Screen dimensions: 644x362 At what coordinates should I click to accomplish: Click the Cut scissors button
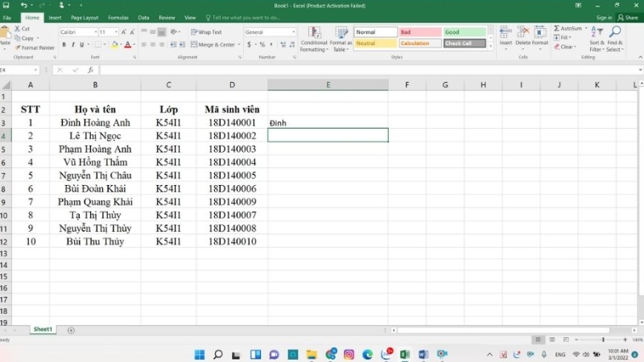(x=23, y=29)
